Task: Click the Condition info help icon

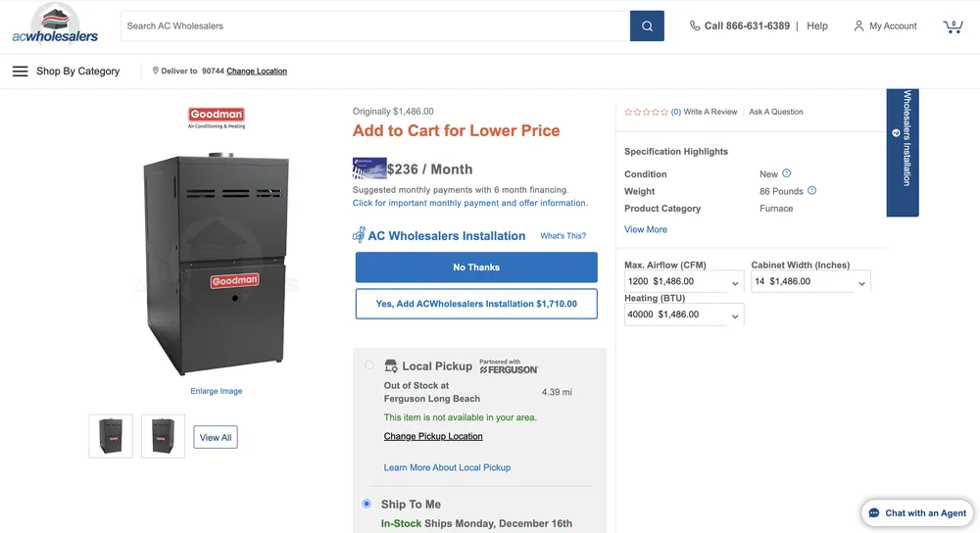Action: coord(786,173)
